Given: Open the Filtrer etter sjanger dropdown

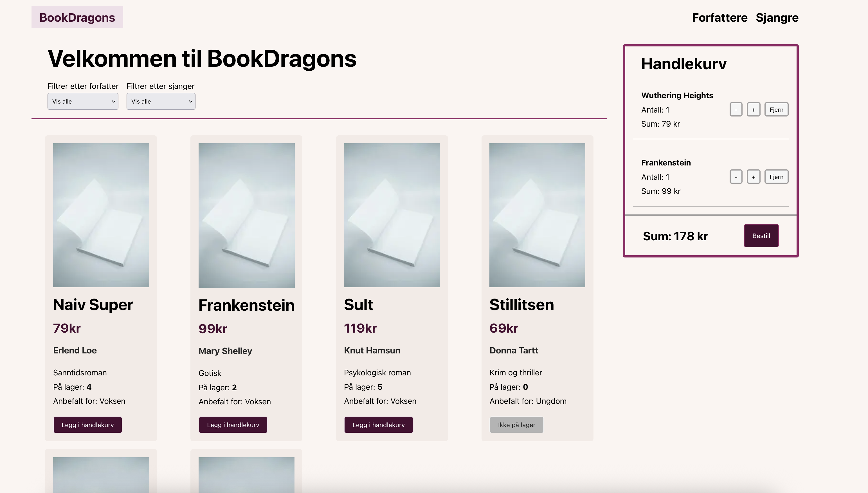Looking at the screenshot, I should tap(161, 101).
